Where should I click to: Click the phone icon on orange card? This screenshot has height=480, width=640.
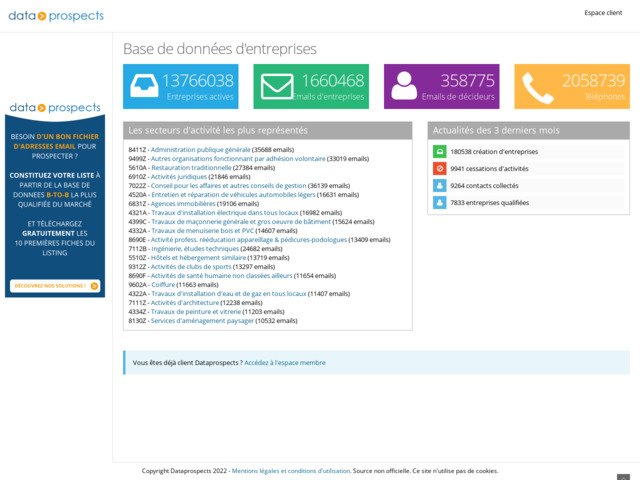538,88
